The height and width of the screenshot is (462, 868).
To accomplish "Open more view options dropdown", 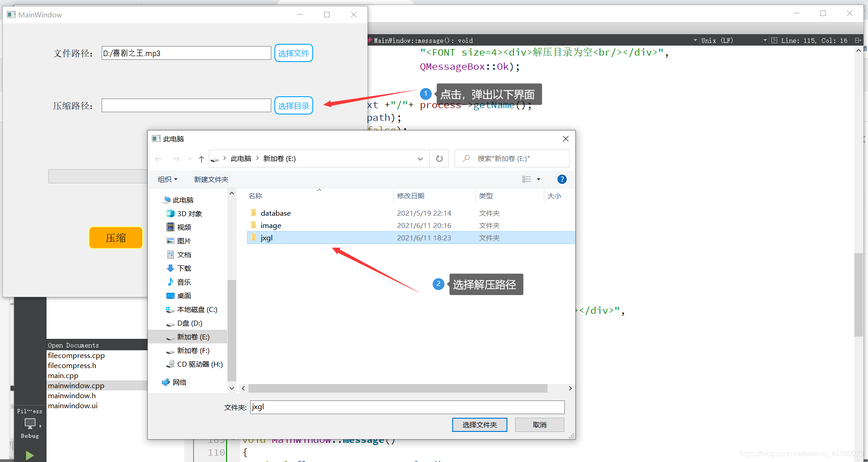I will (x=538, y=179).
